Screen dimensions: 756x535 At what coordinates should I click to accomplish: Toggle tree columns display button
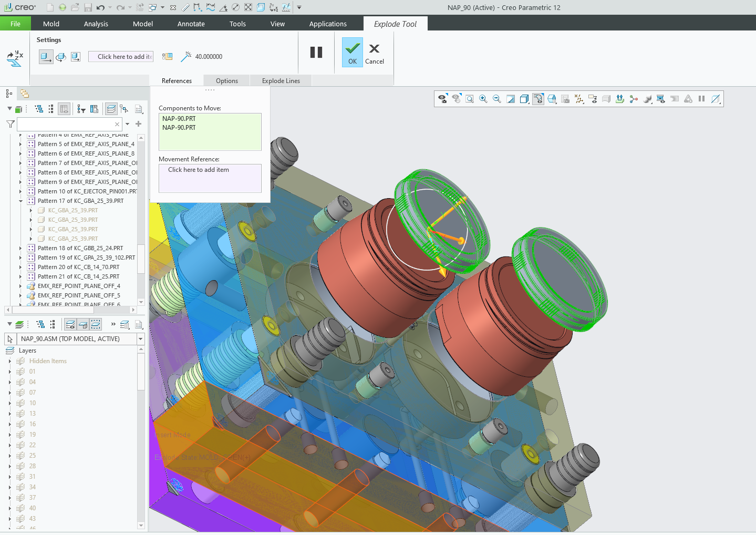click(x=64, y=109)
